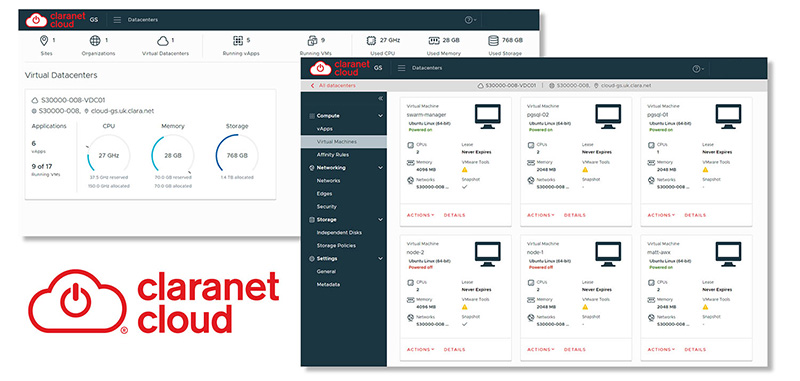Click Snapshot checkmark on swarm-manager card
The image size is (800, 381).
[x=464, y=187]
